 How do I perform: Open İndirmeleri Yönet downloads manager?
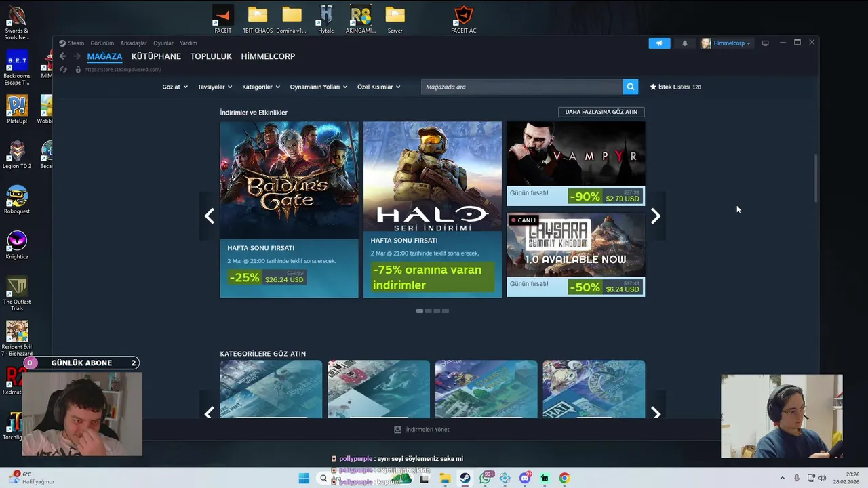pos(422,429)
